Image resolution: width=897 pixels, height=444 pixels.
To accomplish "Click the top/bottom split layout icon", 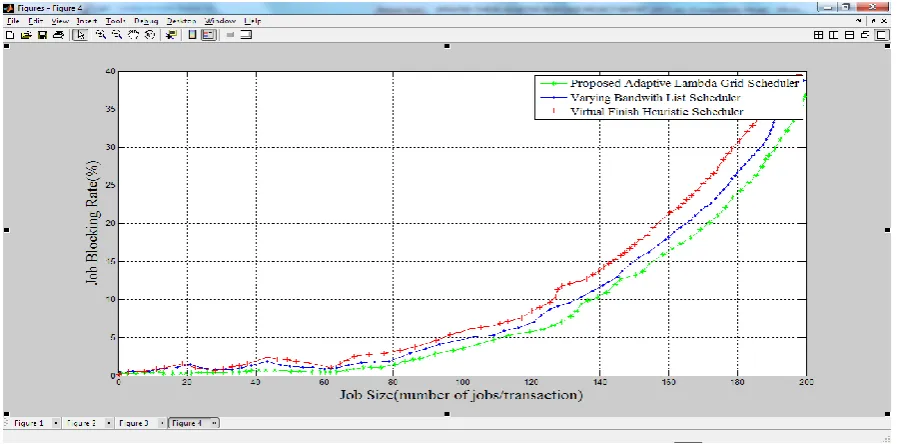I will (x=850, y=35).
